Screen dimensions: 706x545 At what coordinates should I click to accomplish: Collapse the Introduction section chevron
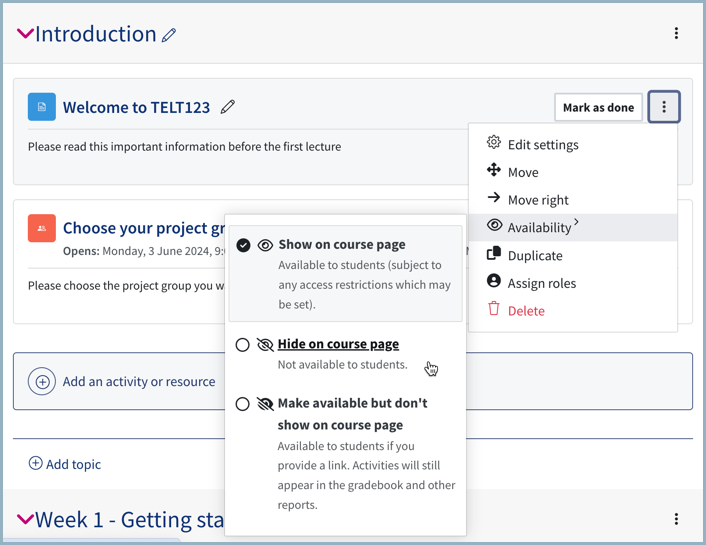click(25, 35)
